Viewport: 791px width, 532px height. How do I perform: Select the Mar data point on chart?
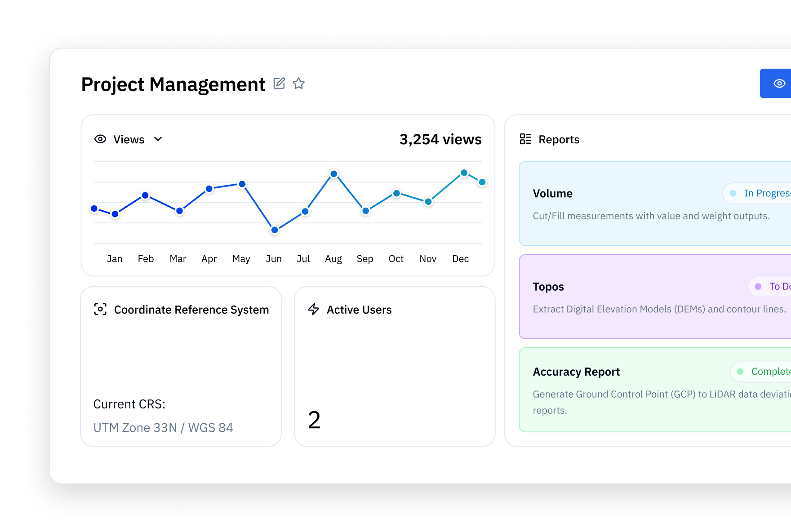pyautogui.click(x=179, y=211)
